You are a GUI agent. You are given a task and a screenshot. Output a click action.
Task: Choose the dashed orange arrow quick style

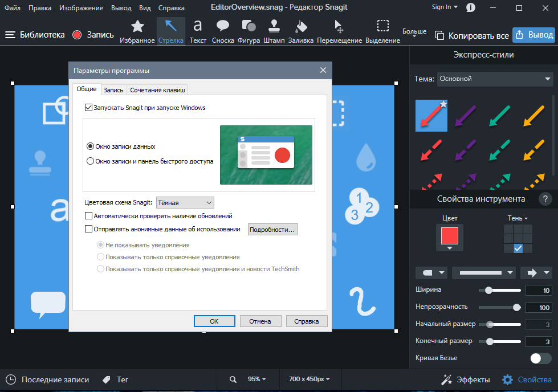[534, 150]
